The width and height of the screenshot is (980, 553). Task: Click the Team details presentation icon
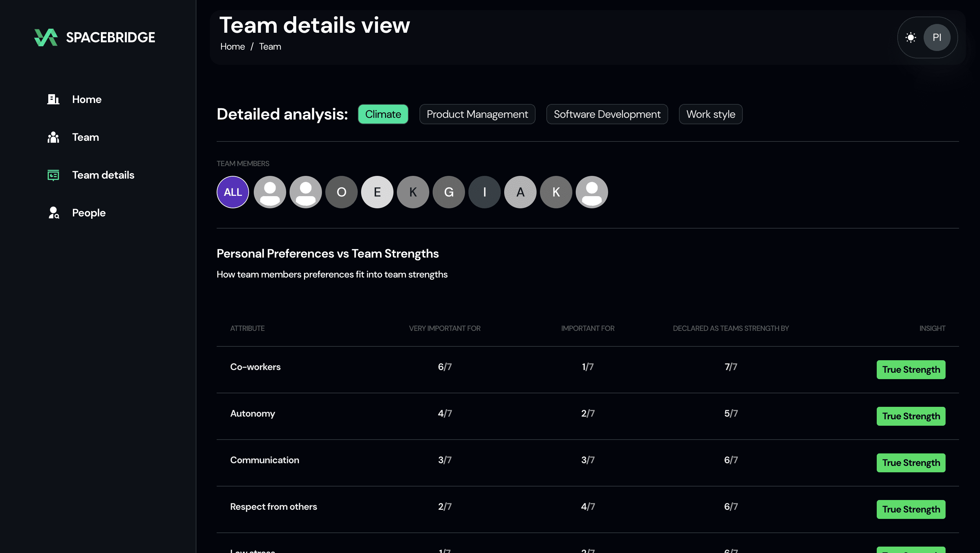[x=53, y=175]
